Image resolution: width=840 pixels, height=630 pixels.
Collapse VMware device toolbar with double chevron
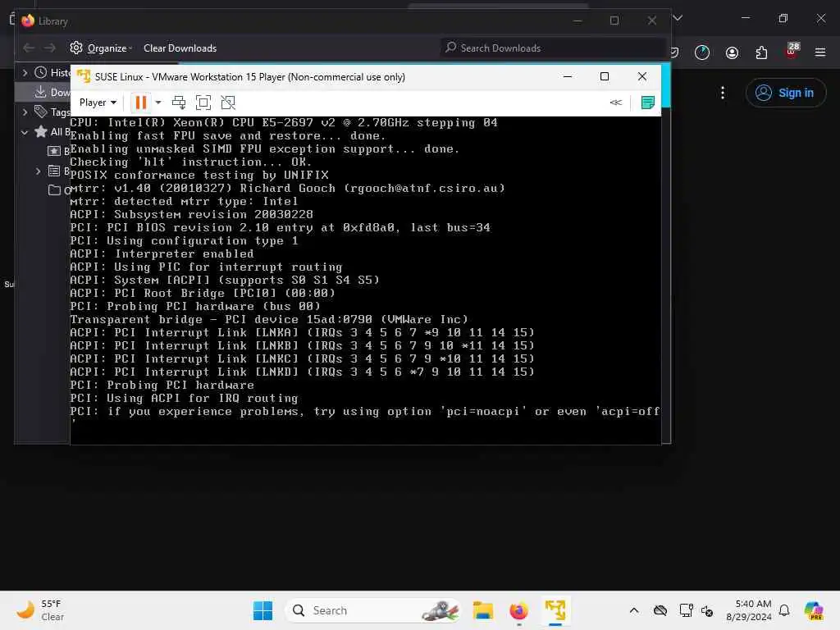point(616,103)
